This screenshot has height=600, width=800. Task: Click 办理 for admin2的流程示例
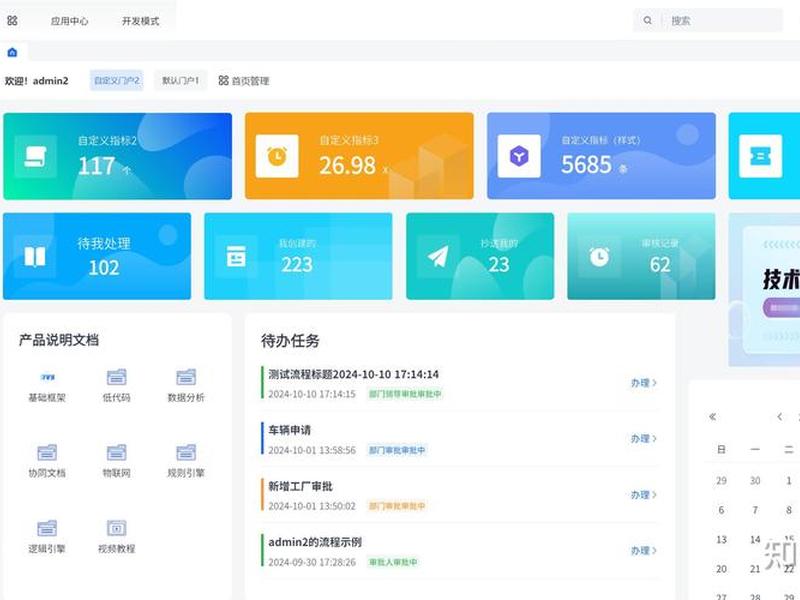[x=643, y=551]
